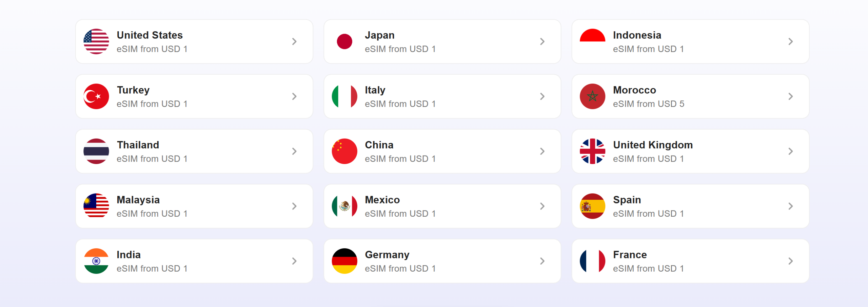Click the Mexico flag icon
The image size is (868, 307).
pyautogui.click(x=344, y=206)
